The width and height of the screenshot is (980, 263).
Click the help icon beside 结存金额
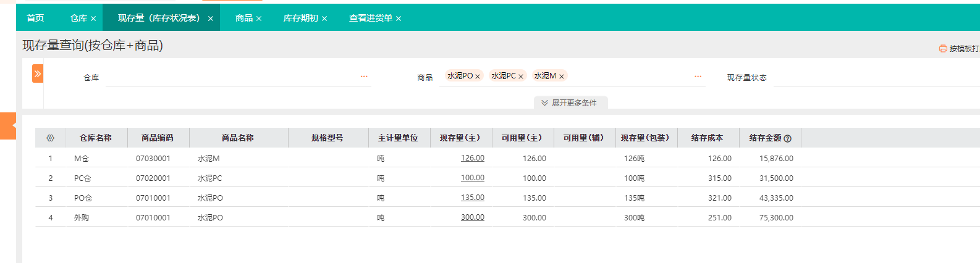(x=787, y=139)
